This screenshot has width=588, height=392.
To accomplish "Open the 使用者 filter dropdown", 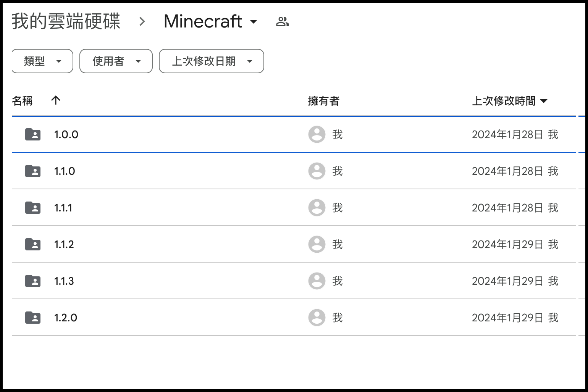I will tap(116, 61).
